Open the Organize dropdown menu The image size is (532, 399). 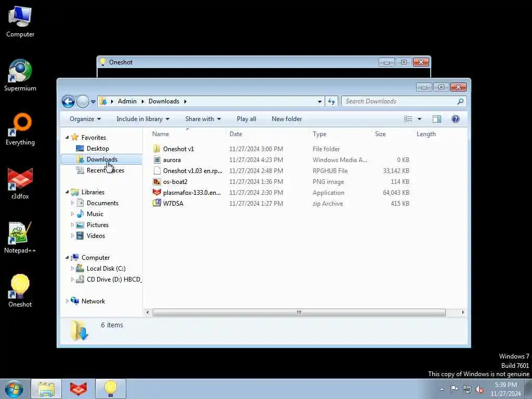[85, 119]
